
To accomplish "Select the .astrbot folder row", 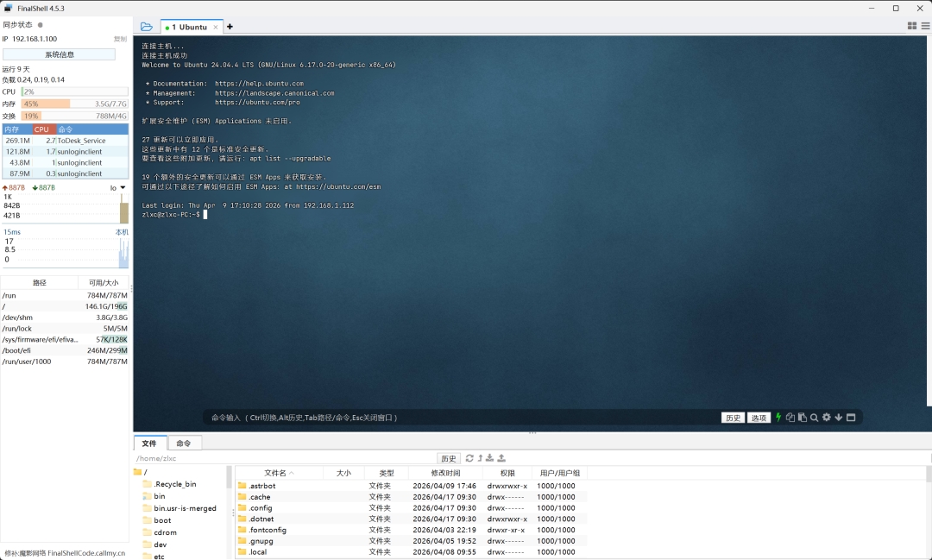I will (412, 486).
